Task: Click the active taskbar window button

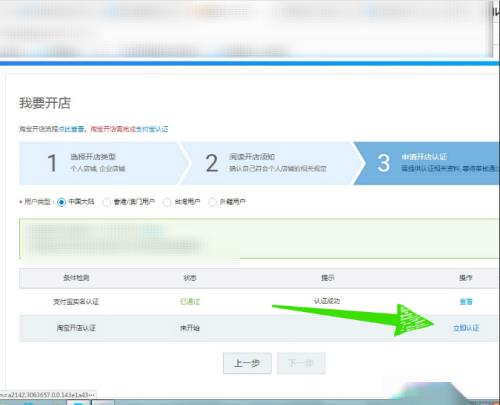Action: (x=78, y=402)
